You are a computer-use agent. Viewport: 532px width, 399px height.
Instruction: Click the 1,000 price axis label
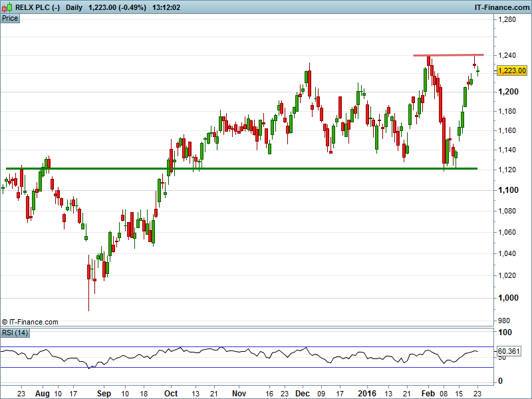[x=508, y=297]
